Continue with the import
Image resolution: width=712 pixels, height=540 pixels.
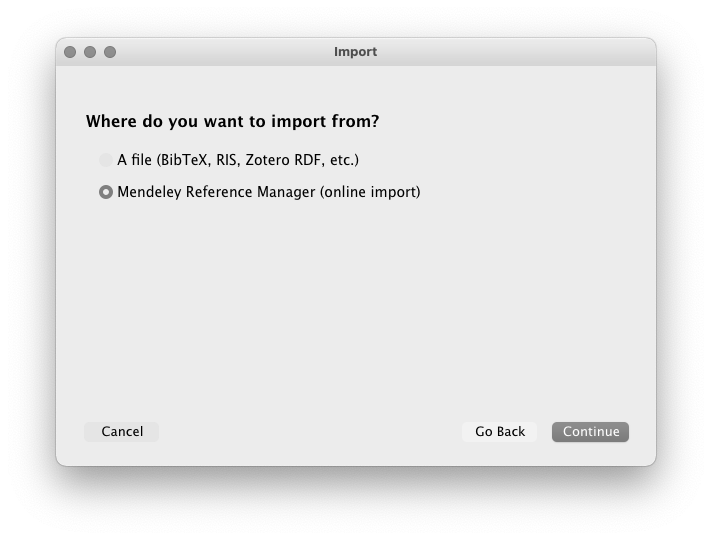[x=590, y=431]
